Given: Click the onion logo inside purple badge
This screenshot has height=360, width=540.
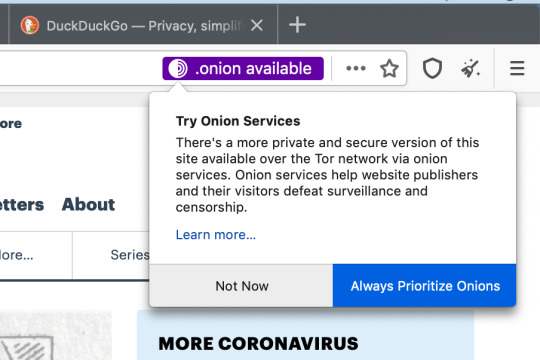Looking at the screenshot, I should point(178,69).
